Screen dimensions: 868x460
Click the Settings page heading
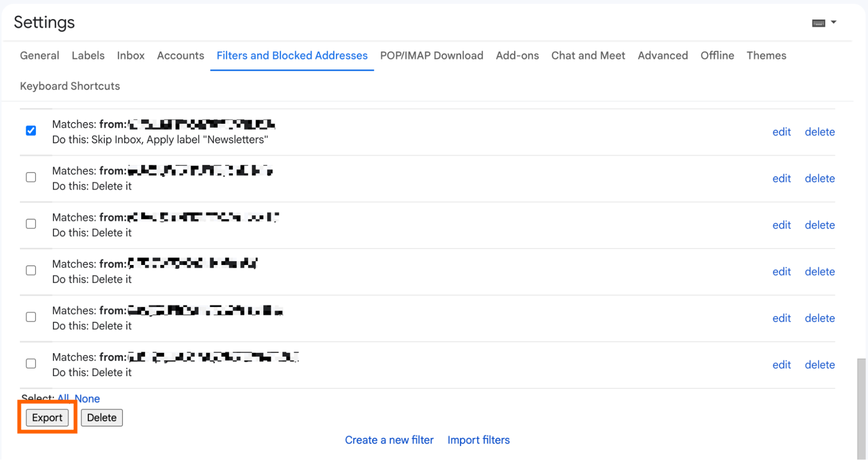tap(44, 22)
